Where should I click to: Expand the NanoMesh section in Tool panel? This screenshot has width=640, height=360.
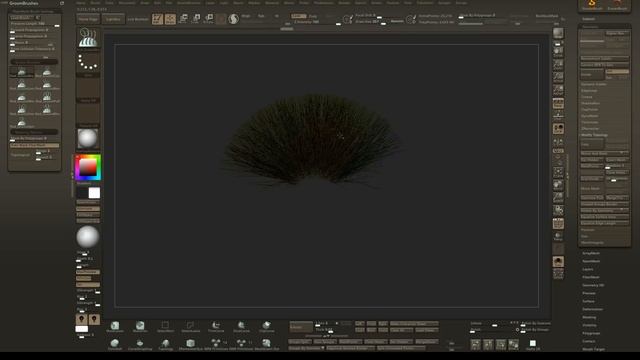point(591,261)
